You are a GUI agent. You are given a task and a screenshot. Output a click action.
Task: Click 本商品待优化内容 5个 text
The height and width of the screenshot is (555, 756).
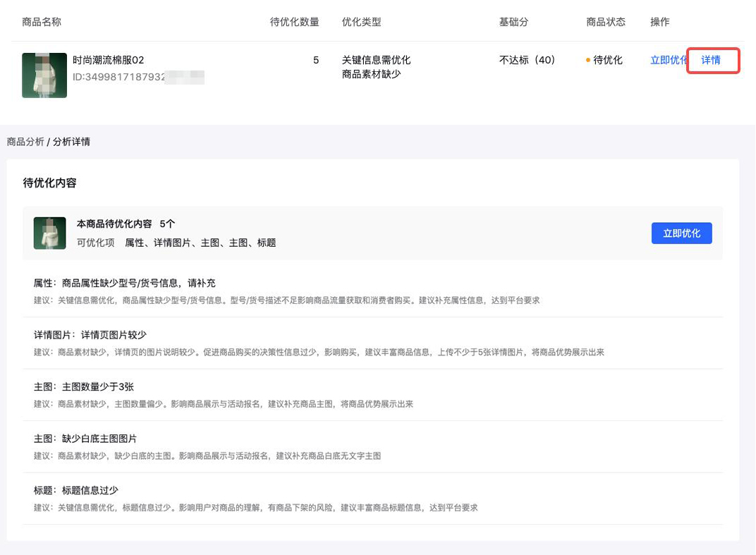coord(126,224)
